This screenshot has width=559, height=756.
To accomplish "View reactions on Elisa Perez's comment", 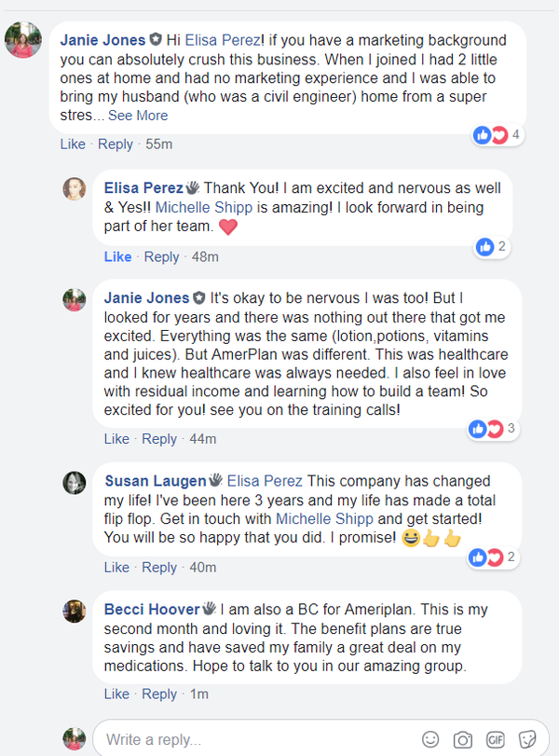I will pyautogui.click(x=491, y=247).
